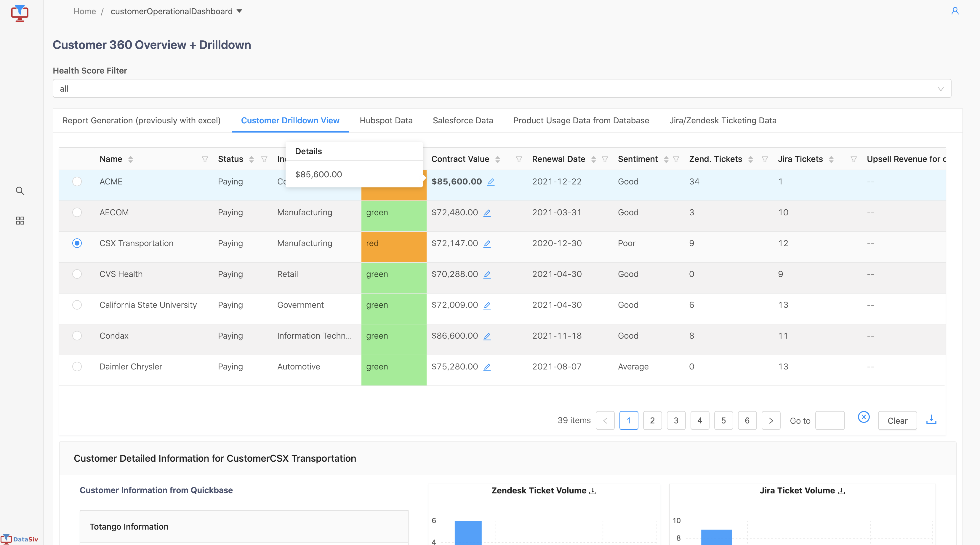Click the DataSiv monitor logo at top left
The image size is (980, 545).
[20, 13]
